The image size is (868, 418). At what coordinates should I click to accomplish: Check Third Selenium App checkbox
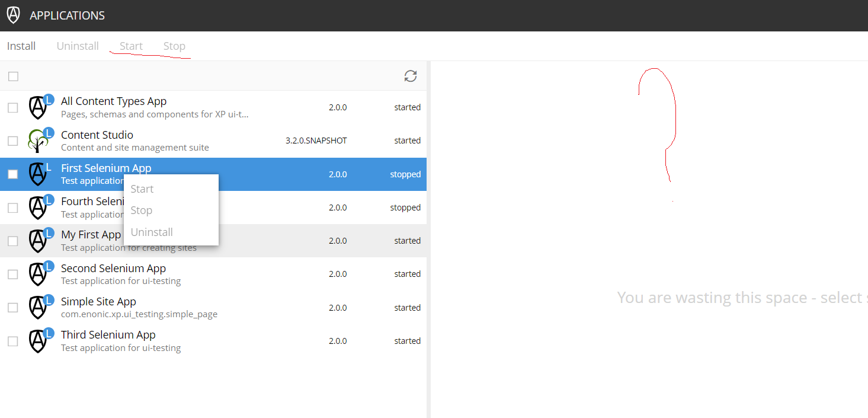[x=13, y=342]
